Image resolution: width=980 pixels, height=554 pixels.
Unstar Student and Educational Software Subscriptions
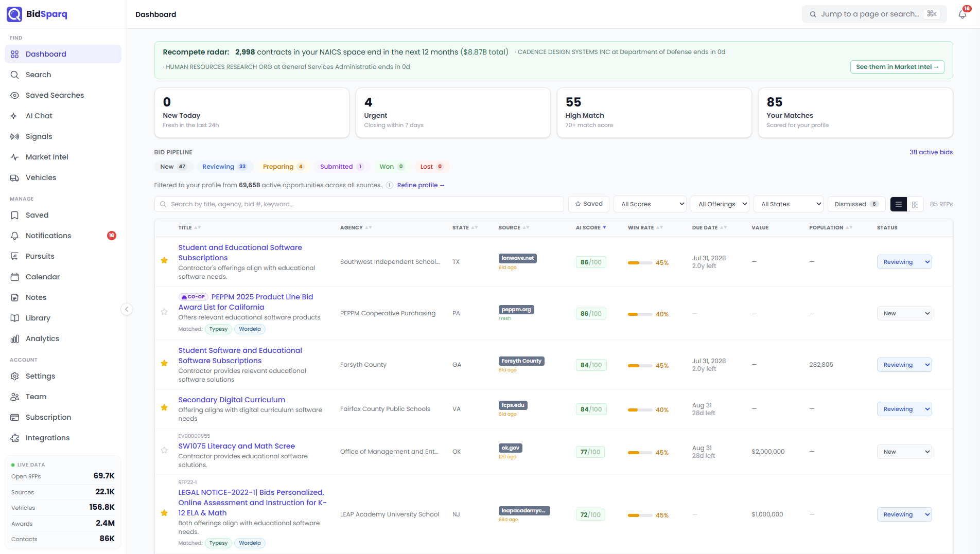click(x=164, y=260)
